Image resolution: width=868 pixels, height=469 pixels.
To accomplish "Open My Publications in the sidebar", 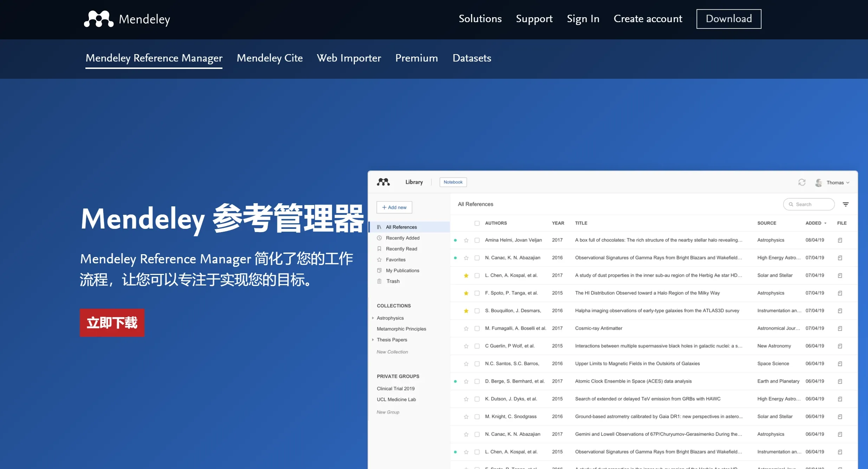I will click(x=402, y=270).
